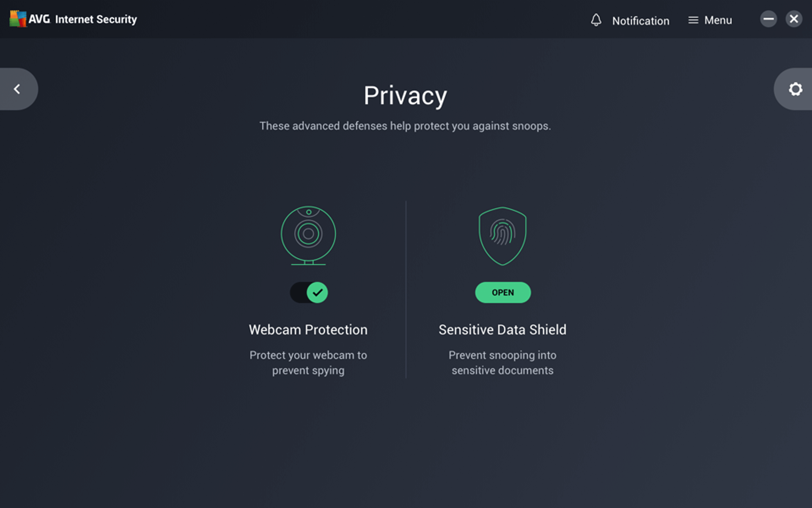Select the Webcam Protection title
Image resolution: width=812 pixels, height=508 pixels.
(308, 330)
